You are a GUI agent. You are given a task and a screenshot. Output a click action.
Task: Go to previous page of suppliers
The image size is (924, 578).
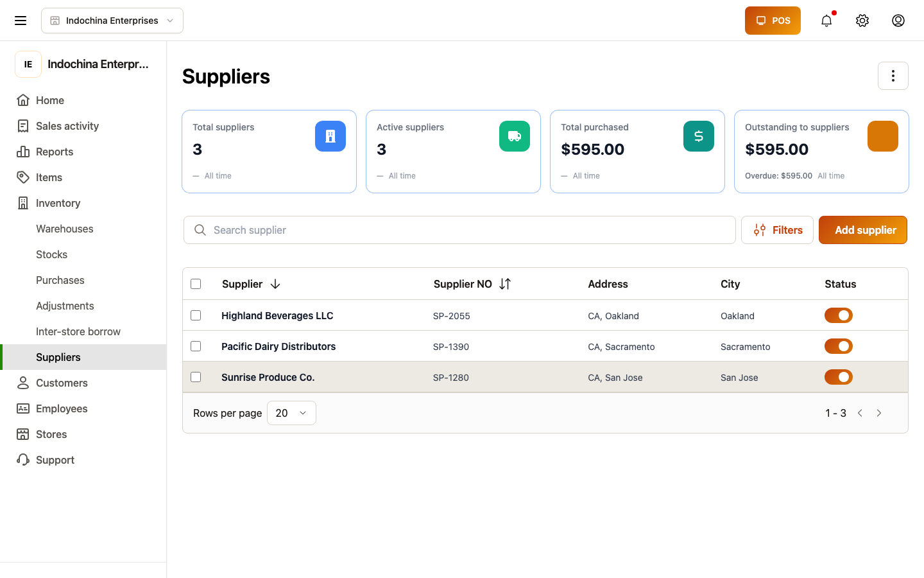pos(860,413)
